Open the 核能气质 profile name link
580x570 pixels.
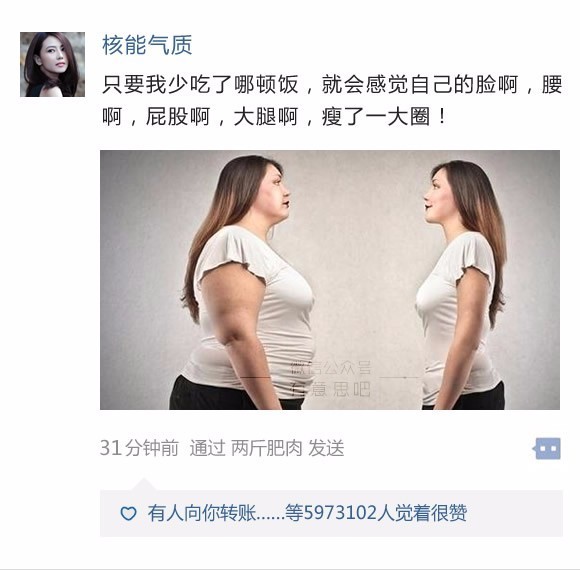(147, 45)
